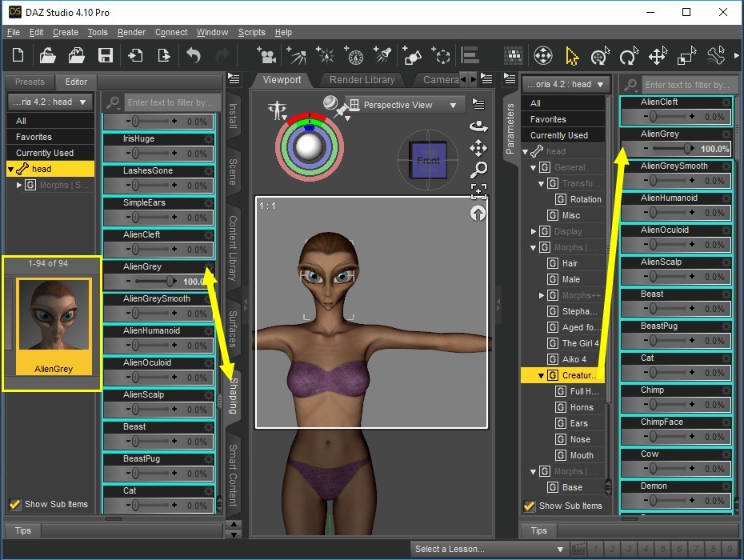Image resolution: width=744 pixels, height=560 pixels.
Task: Click the viewport zoom magnifier icon
Action: [x=478, y=170]
